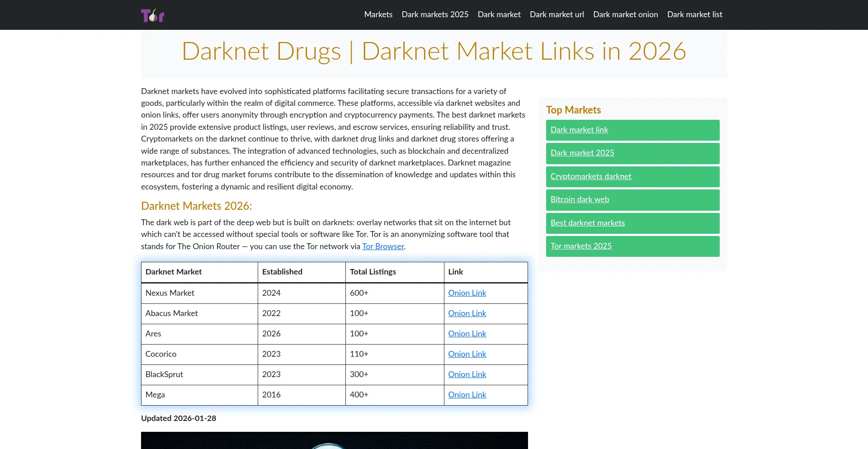Click the Link column header
The width and height of the screenshot is (868, 449).
(x=486, y=272)
